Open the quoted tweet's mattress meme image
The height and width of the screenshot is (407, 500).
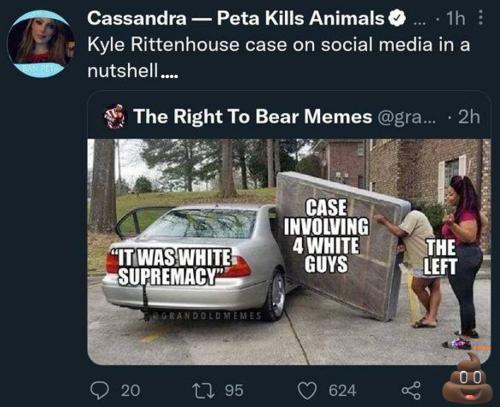pyautogui.click(x=289, y=252)
